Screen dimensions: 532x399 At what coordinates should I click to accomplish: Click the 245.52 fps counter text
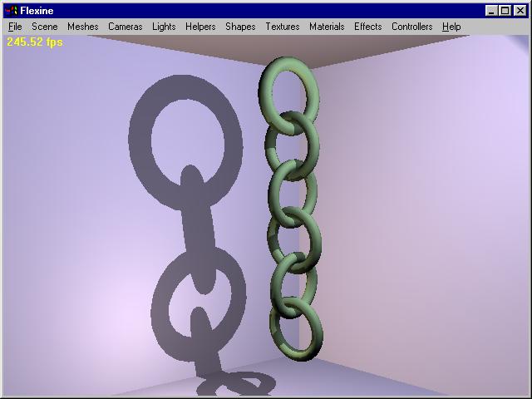pos(35,42)
